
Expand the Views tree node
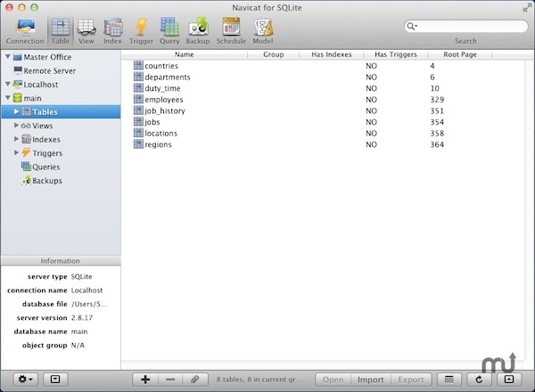pos(16,125)
